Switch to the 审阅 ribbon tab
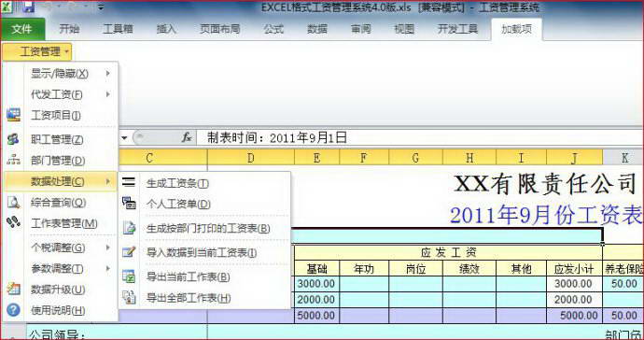Screen dimensions: 644x340 (360, 29)
